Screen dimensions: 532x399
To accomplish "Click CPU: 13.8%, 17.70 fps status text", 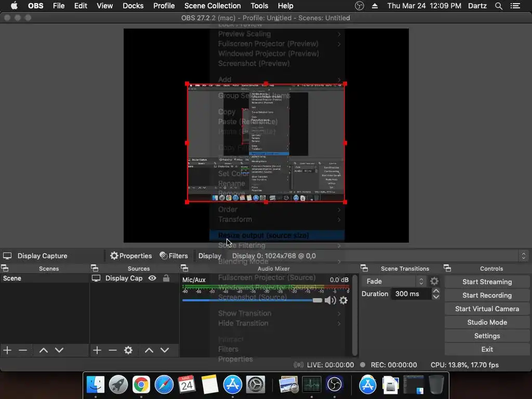I will point(464,365).
